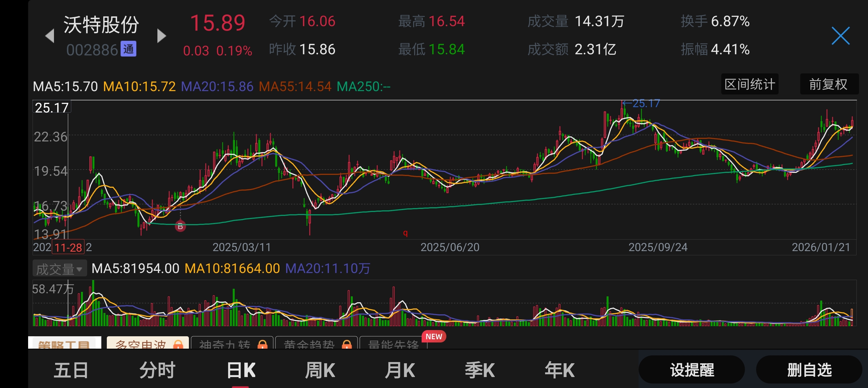
Task: Switch to 分时 intraday tab
Action: pyautogui.click(x=157, y=370)
